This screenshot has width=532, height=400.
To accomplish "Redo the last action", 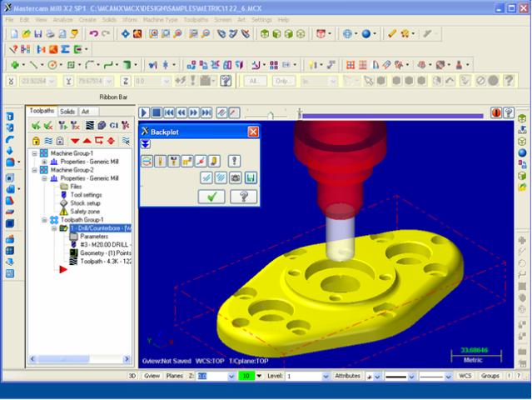I will 106,33.
